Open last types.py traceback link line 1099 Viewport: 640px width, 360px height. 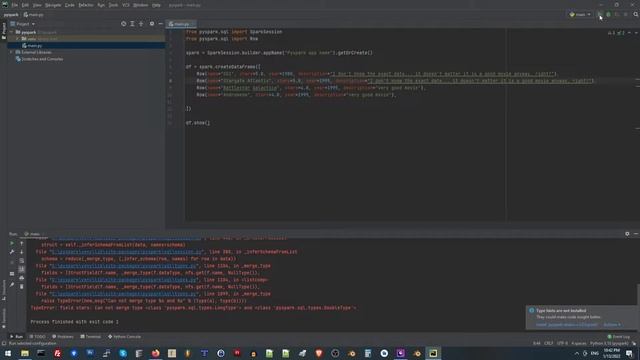[124, 294]
